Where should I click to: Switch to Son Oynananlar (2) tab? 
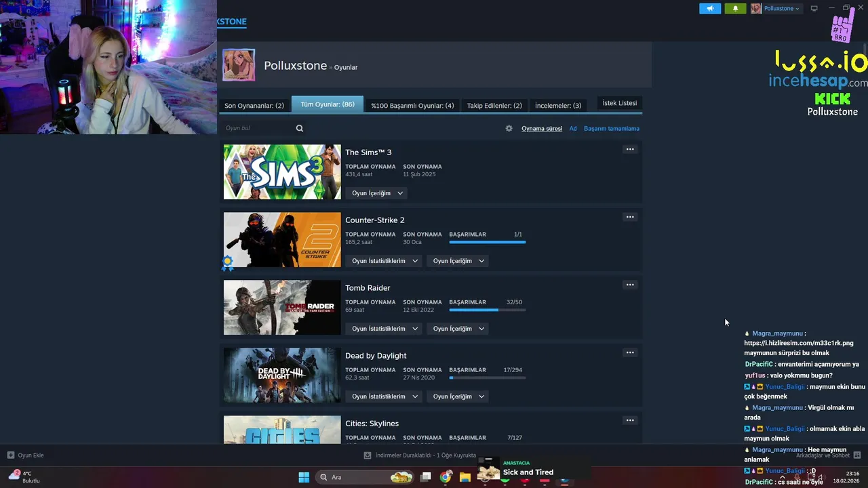pos(254,106)
